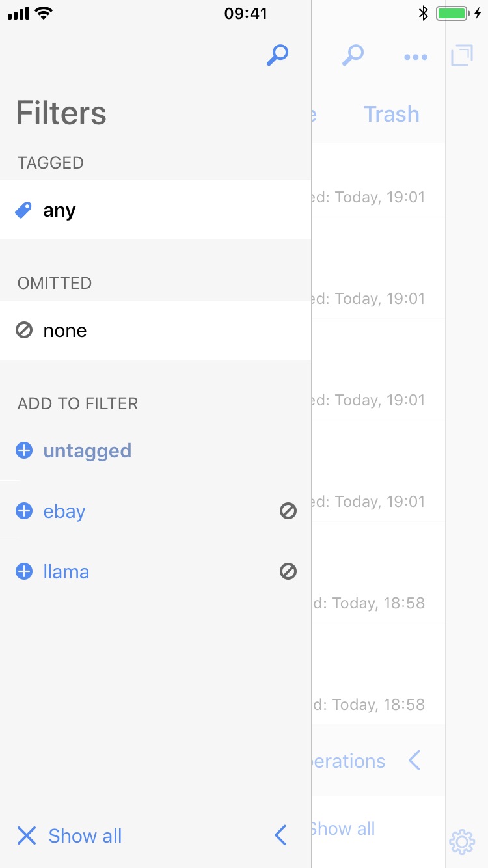Collapse the operations bar chevron
The image size is (488, 868).
[414, 760]
